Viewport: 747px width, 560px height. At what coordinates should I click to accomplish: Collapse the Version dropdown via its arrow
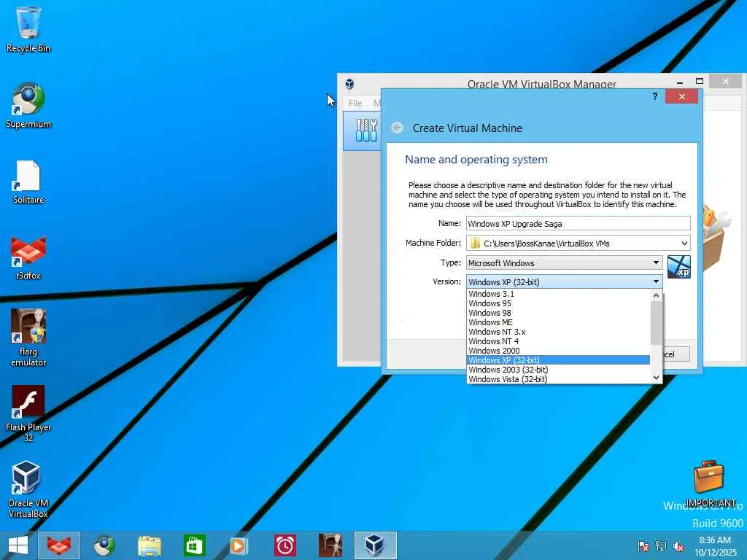pyautogui.click(x=656, y=281)
